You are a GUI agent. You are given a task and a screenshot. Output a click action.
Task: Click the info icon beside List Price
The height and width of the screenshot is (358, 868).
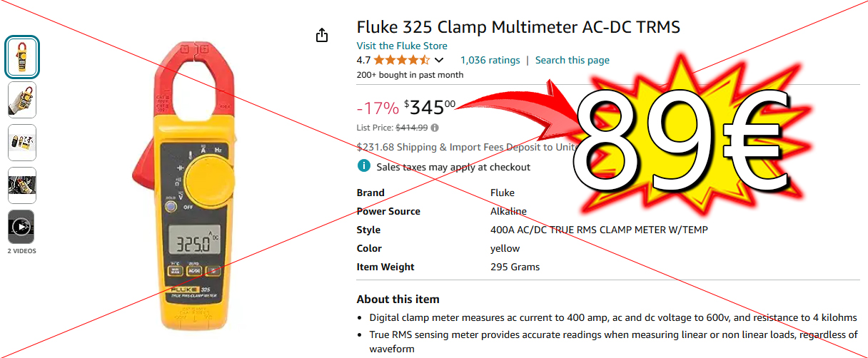click(x=435, y=128)
